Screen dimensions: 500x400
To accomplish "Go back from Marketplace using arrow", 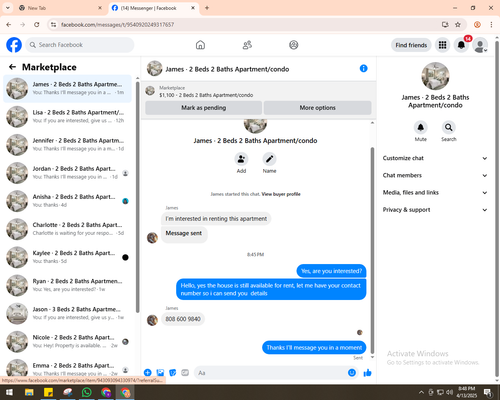I will pyautogui.click(x=12, y=67).
